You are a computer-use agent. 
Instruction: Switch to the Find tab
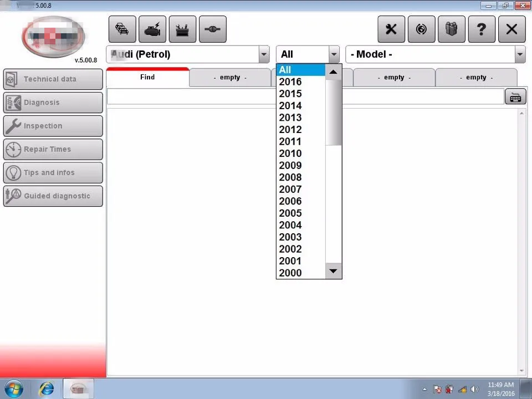[147, 77]
